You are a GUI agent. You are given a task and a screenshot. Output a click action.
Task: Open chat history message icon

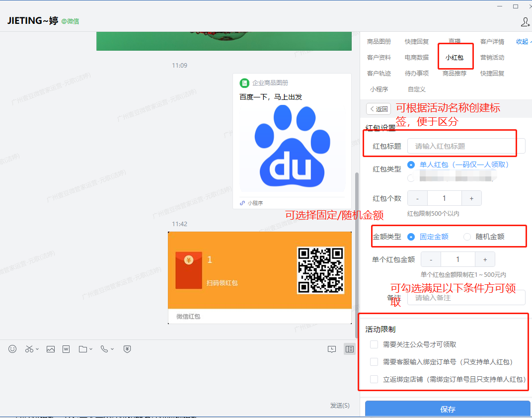[332, 349]
